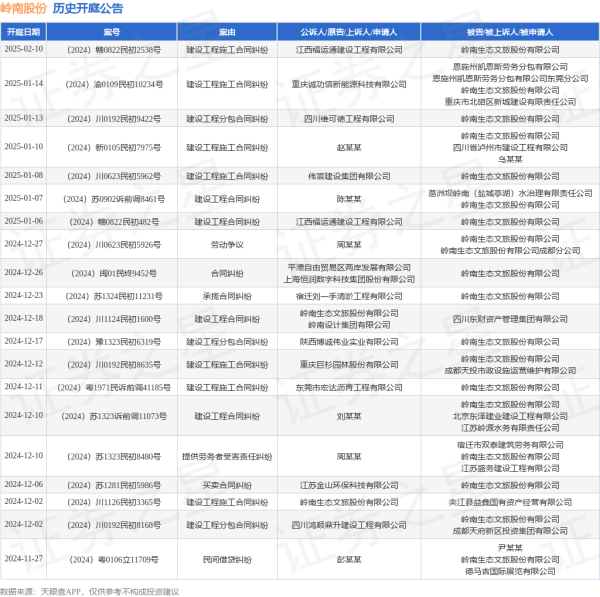Select date cell 2024-12-23
Viewport: 600px width, 597px height.
point(24,295)
